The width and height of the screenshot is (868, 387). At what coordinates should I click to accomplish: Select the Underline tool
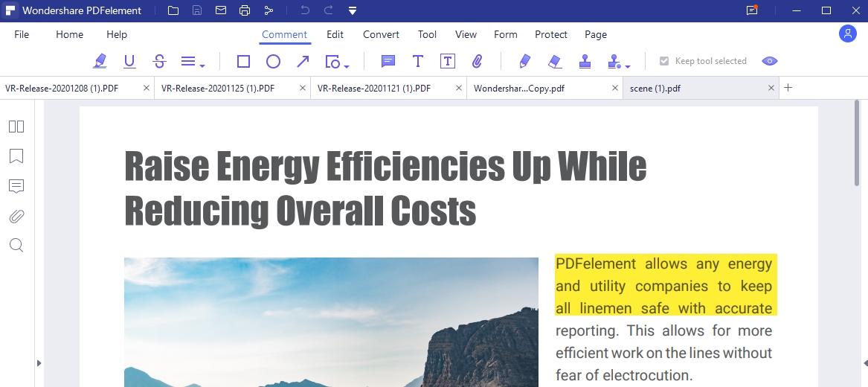(129, 61)
